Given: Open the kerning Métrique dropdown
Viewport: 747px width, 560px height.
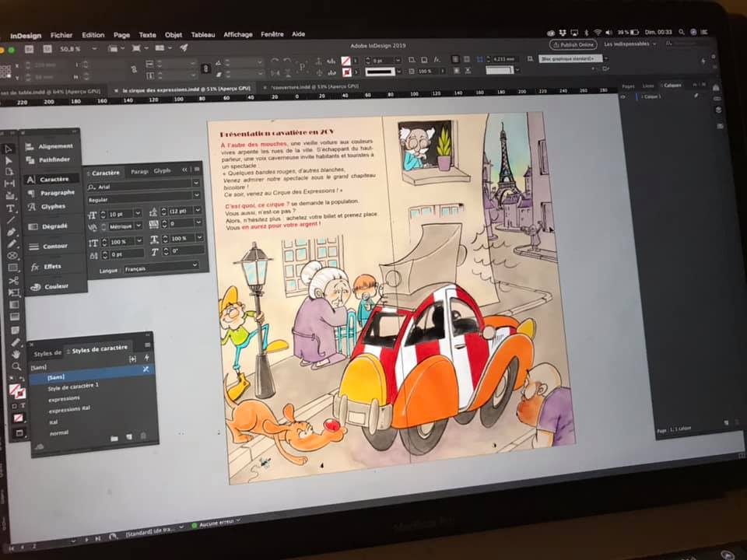Looking at the screenshot, I should coord(139,226).
